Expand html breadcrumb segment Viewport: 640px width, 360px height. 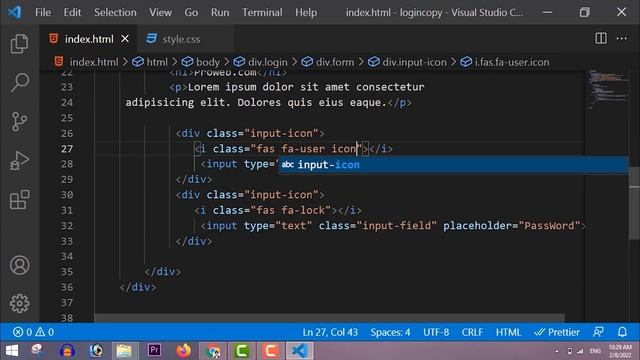tap(149, 62)
